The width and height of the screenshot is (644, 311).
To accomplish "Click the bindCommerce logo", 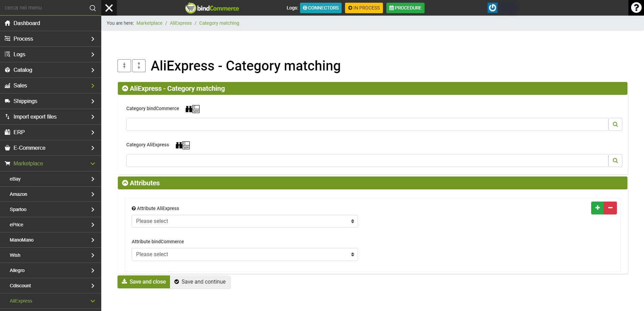I will 212,8.
